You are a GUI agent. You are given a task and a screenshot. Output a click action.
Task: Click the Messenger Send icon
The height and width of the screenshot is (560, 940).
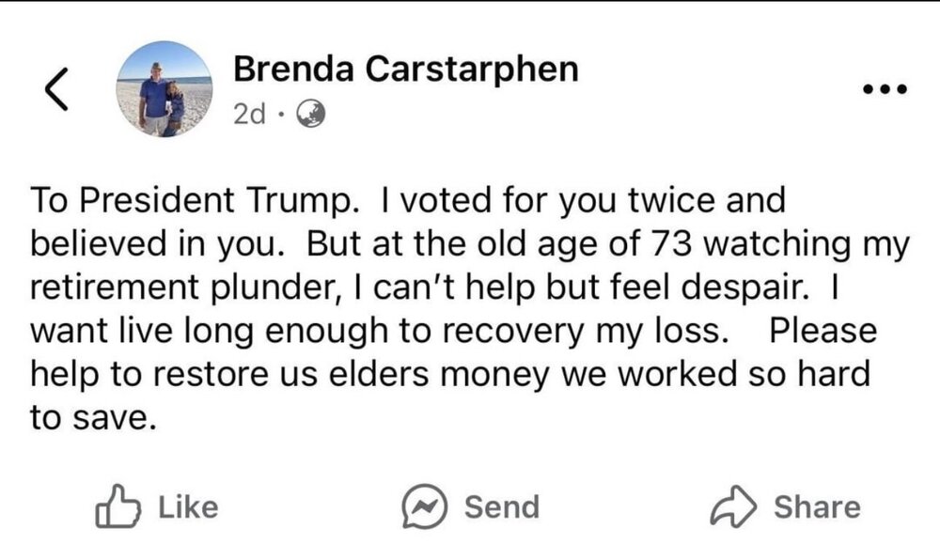(x=424, y=507)
